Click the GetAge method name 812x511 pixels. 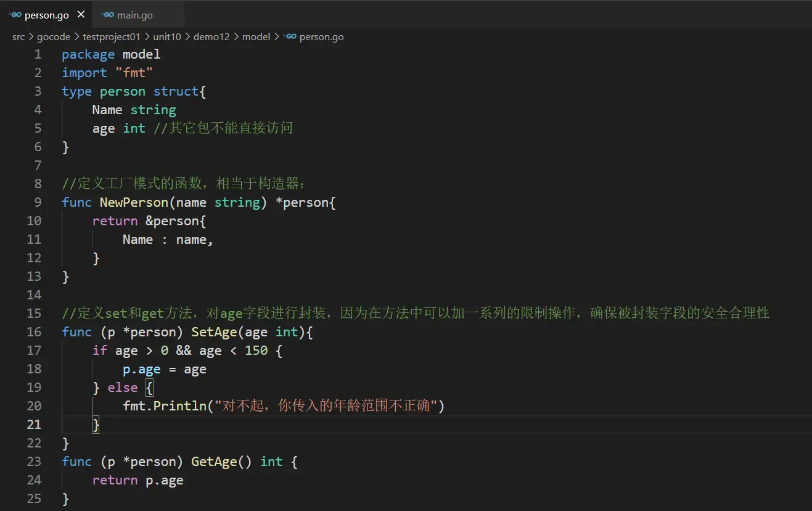coord(214,461)
